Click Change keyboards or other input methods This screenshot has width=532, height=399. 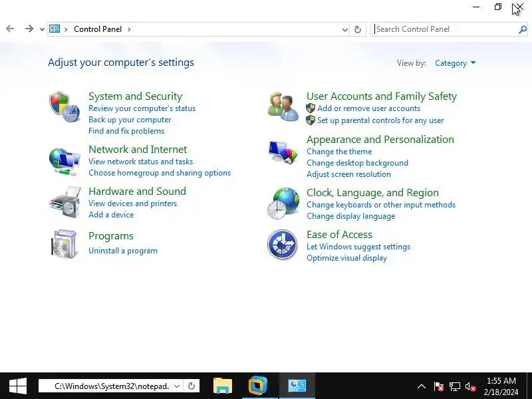[x=381, y=205]
